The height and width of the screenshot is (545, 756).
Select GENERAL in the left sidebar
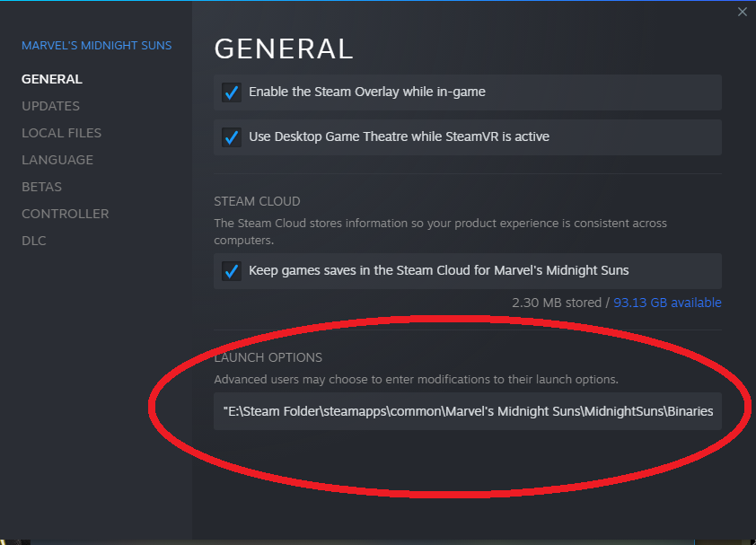pos(52,79)
